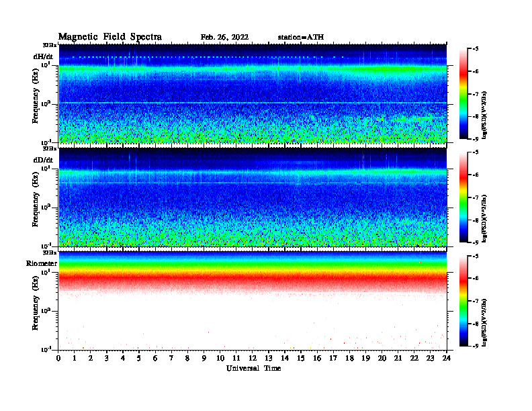Click hour tick label '5' on time axis
This screenshot has height=411, width=532.
(x=139, y=358)
